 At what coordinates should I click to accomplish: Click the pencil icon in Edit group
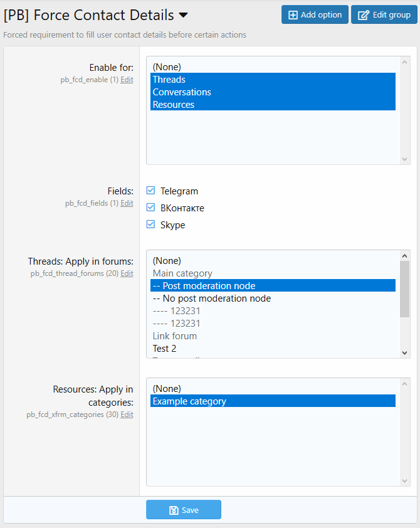point(363,15)
